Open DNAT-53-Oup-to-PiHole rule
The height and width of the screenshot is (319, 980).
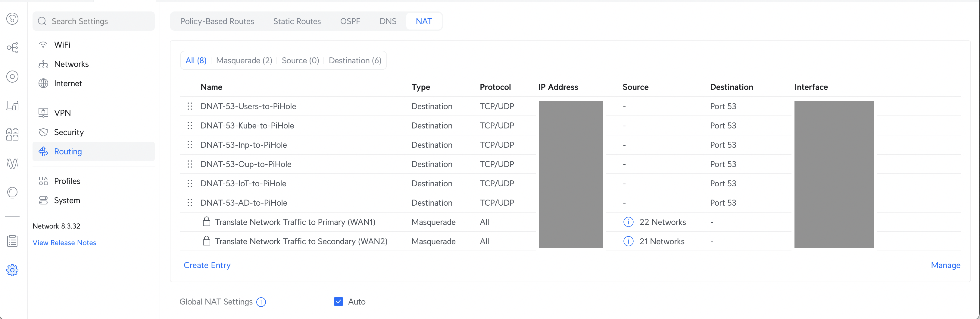246,164
